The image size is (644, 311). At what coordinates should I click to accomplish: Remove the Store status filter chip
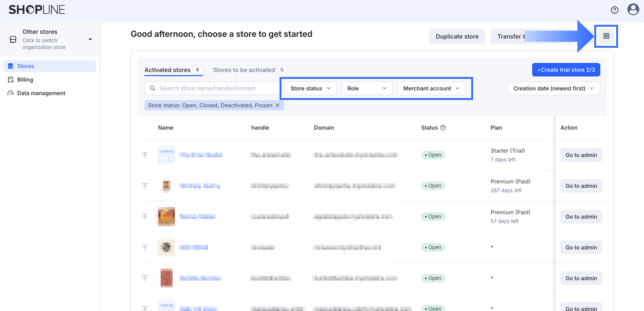[277, 106]
